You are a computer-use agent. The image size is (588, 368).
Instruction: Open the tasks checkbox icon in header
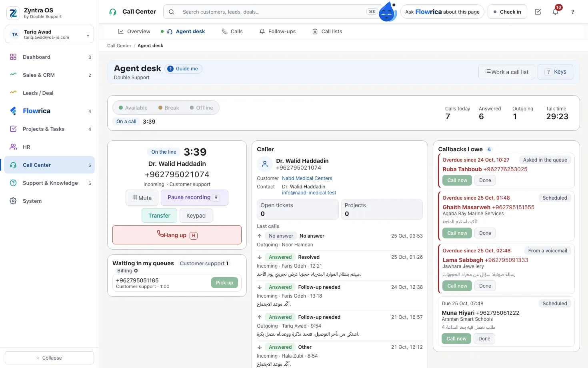pyautogui.click(x=538, y=12)
